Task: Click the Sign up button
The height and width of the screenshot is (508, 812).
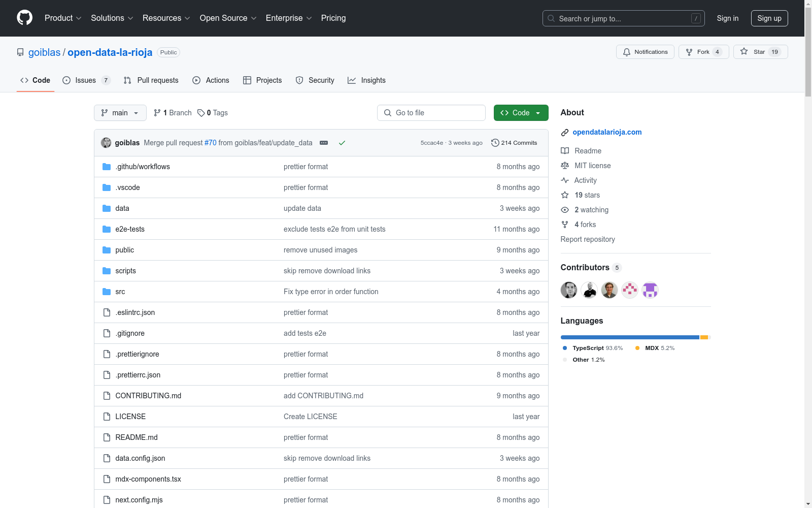Action: pos(769,18)
